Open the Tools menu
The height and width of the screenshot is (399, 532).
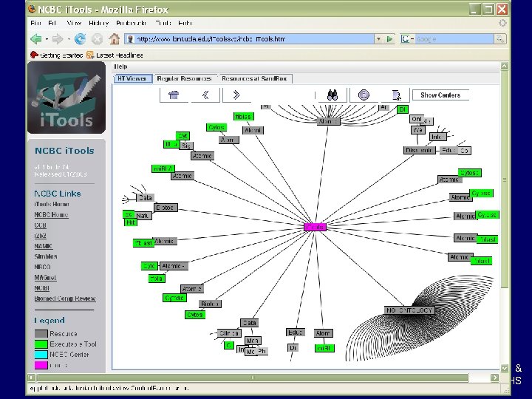pyautogui.click(x=163, y=23)
